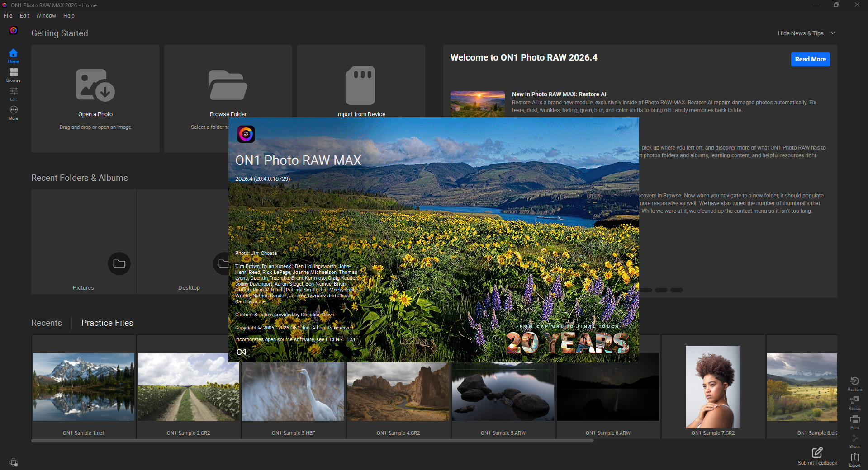Click the 'Import from Device' label

click(x=360, y=114)
